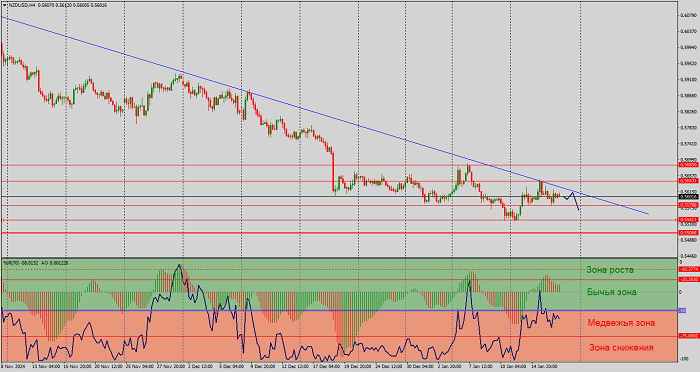Click the '5 Dec 04:00' time axis label
This screenshot has width=700, height=372.
point(232,366)
